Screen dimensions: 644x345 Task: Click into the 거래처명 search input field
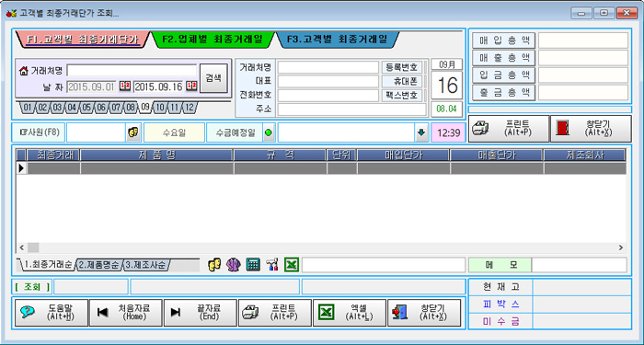[132, 71]
